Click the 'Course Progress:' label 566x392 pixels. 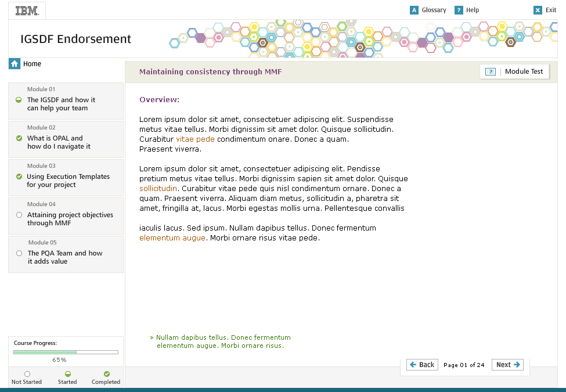35,343
